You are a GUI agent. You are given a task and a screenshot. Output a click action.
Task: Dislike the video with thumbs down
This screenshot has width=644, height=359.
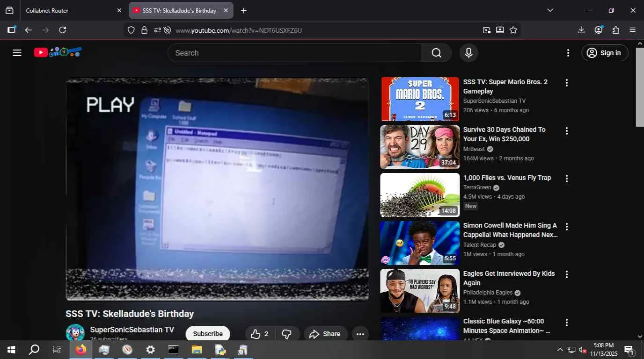pyautogui.click(x=287, y=334)
